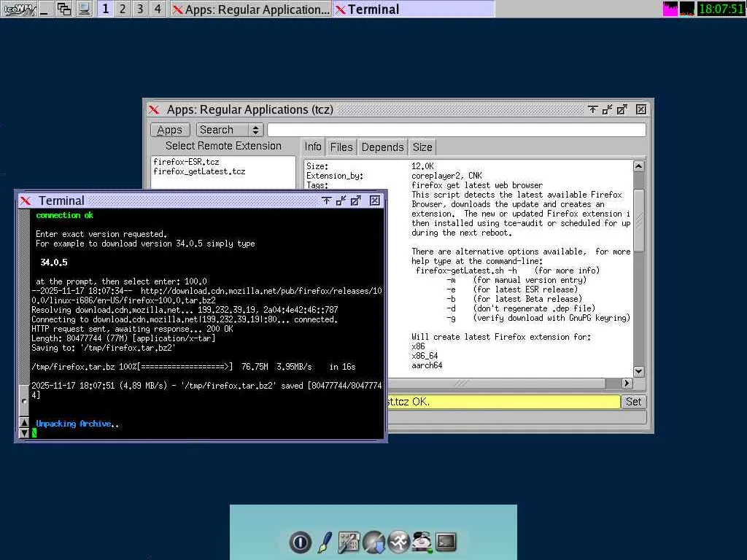The height and width of the screenshot is (560, 747).
Task: Close the Apps window
Action: 641,109
